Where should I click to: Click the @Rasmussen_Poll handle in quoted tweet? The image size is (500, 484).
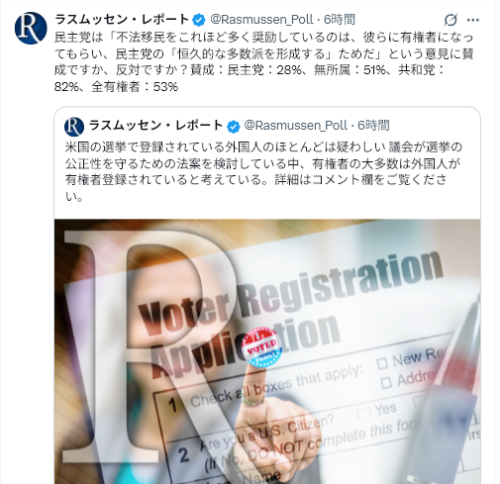pyautogui.click(x=296, y=126)
